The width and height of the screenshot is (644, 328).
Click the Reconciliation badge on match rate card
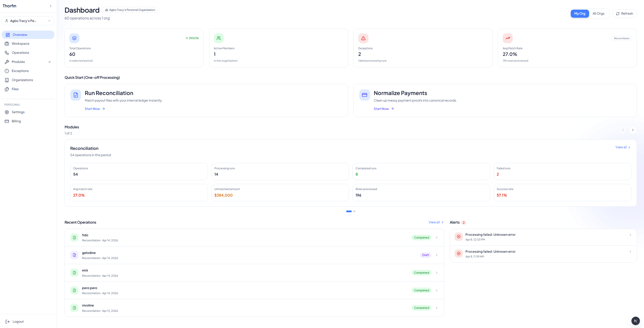621,38
